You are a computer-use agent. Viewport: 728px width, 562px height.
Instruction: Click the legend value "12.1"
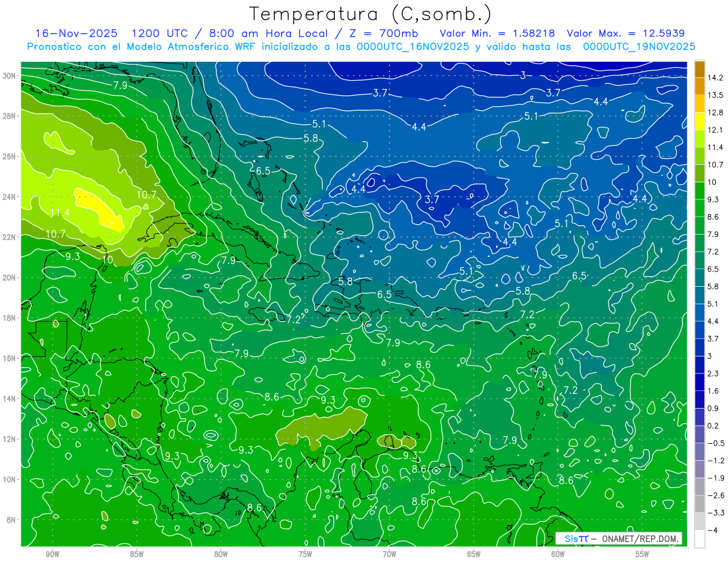coord(715,130)
